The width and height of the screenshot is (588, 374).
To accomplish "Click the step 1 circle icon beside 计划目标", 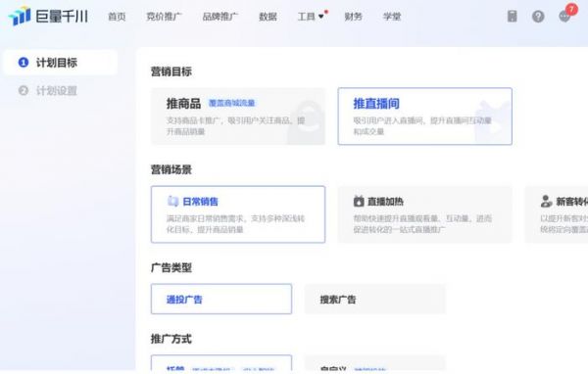I will 24,63.
